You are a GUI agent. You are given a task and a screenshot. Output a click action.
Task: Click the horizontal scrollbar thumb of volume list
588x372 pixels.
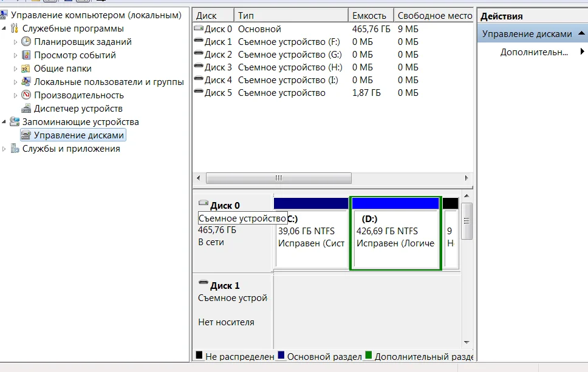[x=279, y=178]
